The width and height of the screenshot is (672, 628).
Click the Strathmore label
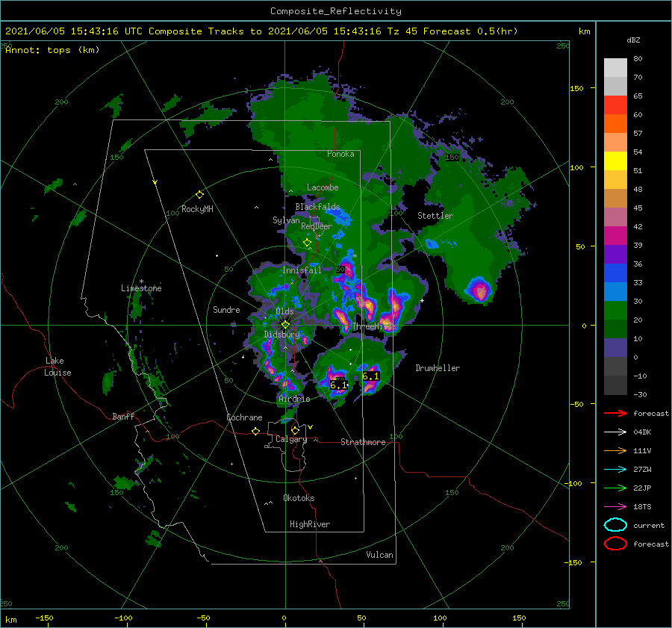coord(363,442)
